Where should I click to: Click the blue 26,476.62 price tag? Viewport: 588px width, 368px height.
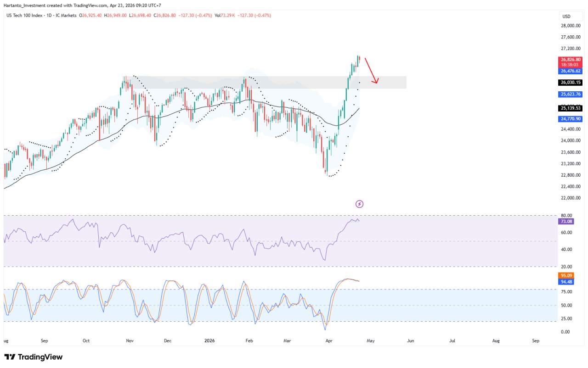[570, 71]
